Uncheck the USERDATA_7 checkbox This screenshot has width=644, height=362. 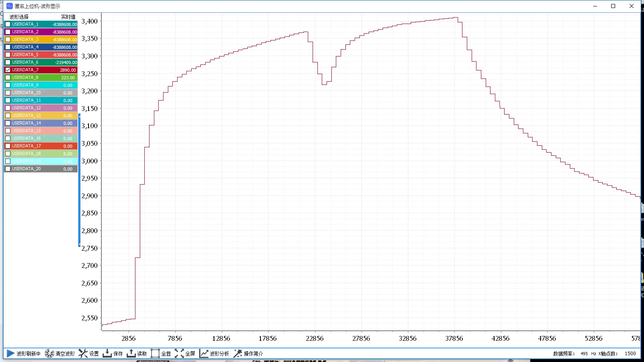(8, 70)
